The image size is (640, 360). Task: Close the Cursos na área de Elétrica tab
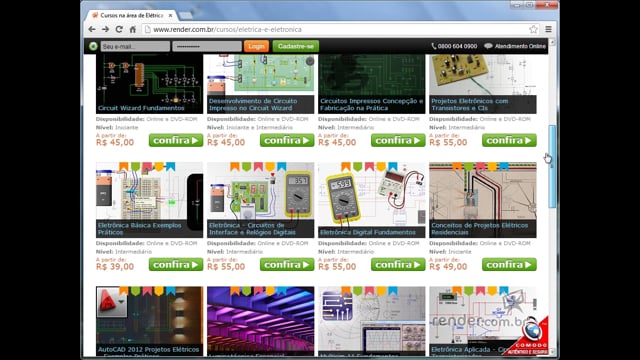pos(170,16)
